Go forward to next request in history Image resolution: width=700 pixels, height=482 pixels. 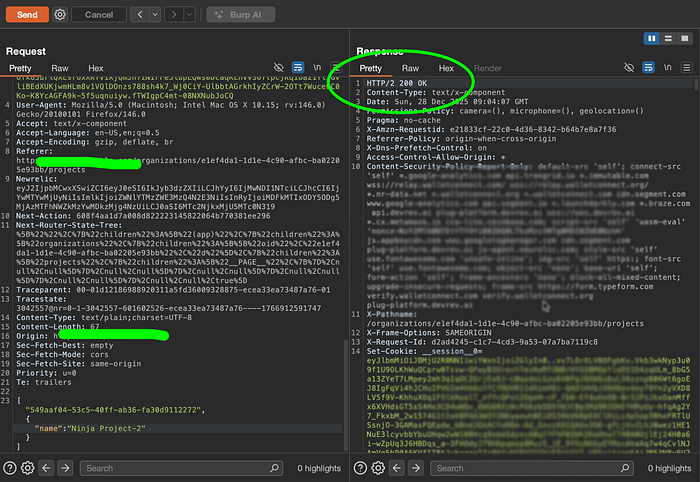[x=174, y=15]
